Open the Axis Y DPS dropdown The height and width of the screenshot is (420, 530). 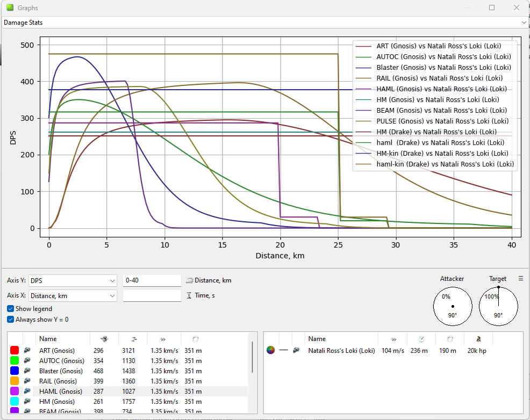pyautogui.click(x=73, y=280)
